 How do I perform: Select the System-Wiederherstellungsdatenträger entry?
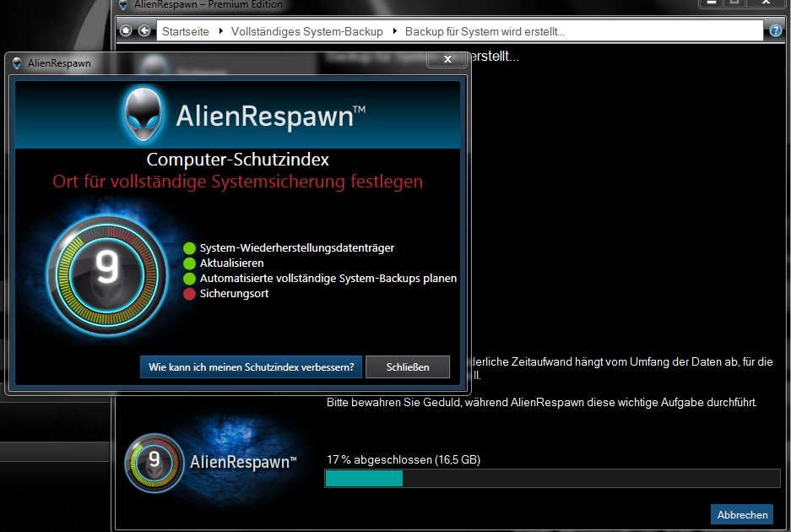[296, 247]
